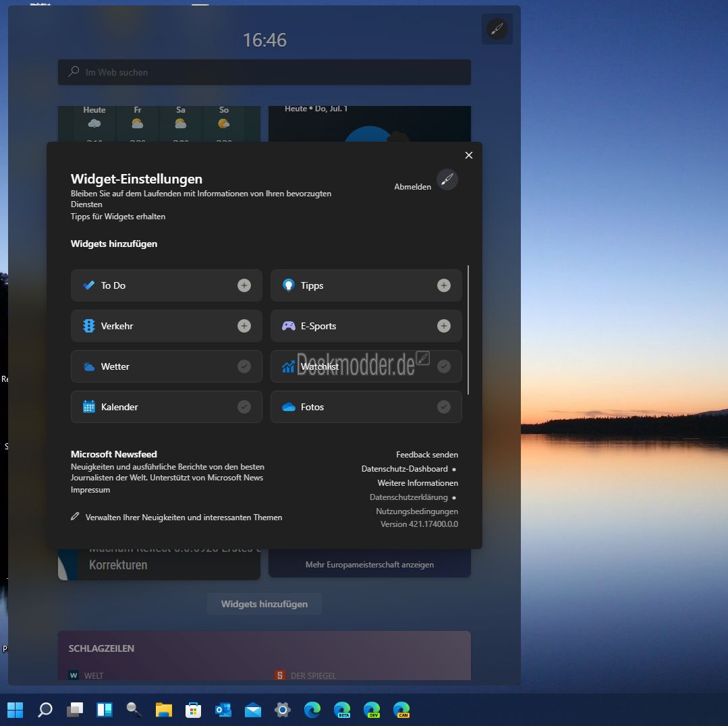Open Microsoft Store from the taskbar
Image resolution: width=728 pixels, height=726 pixels.
pos(193,710)
